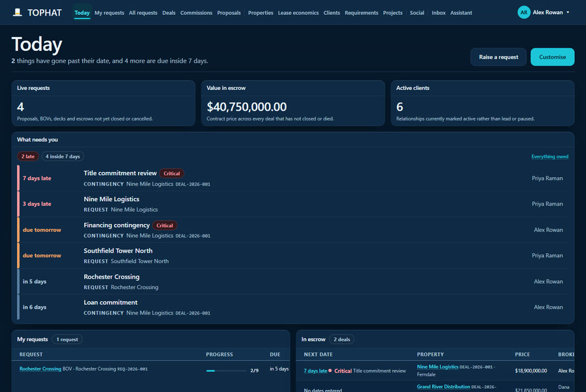Click Priya Raman on Title commitment review row

pos(547,178)
